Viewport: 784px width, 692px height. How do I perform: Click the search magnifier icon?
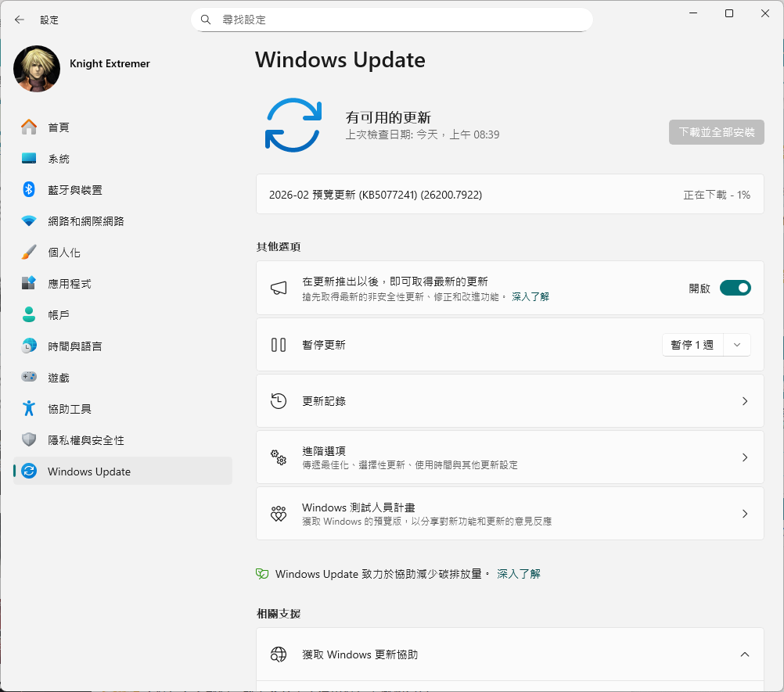206,20
